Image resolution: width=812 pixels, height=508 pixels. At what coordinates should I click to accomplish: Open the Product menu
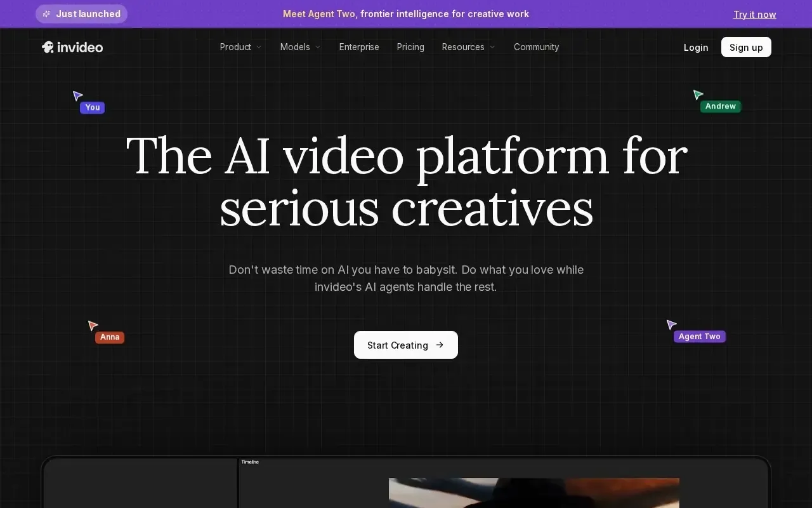point(241,47)
